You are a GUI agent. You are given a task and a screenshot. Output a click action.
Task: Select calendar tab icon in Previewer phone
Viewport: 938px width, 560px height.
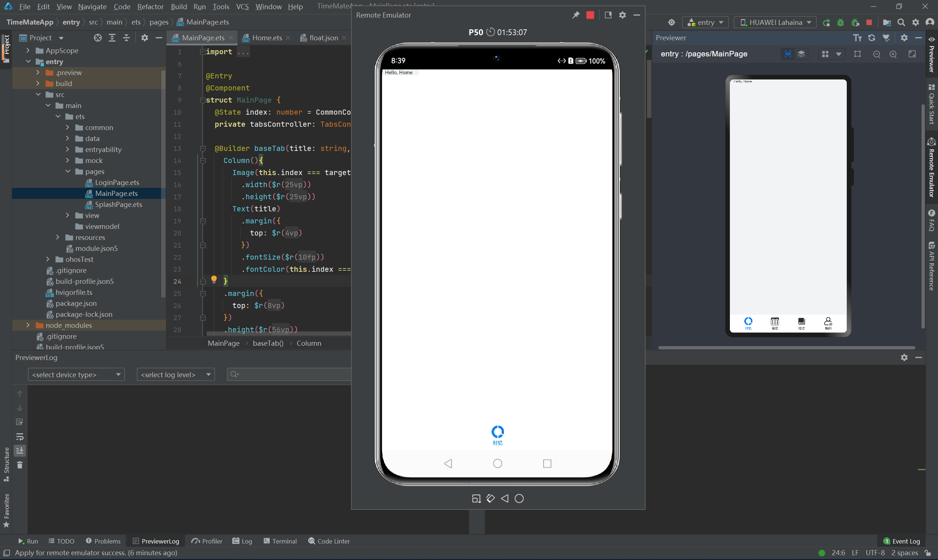tap(775, 323)
